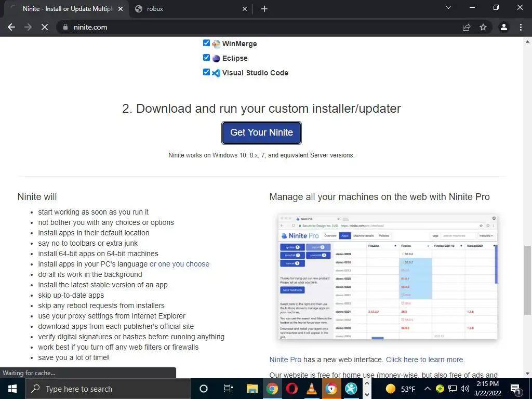Click the taskbar search box
Screen dimensions: 532x399
tap(108, 389)
